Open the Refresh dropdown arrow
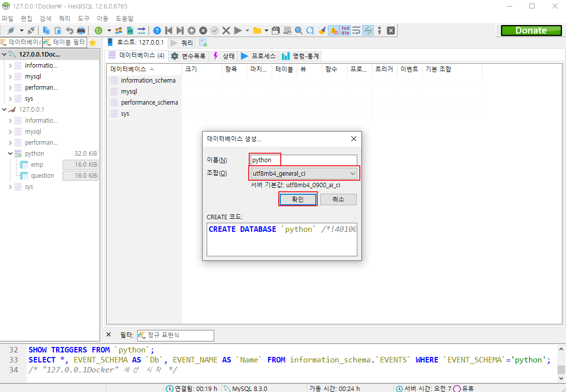566x392 pixels. [x=109, y=31]
